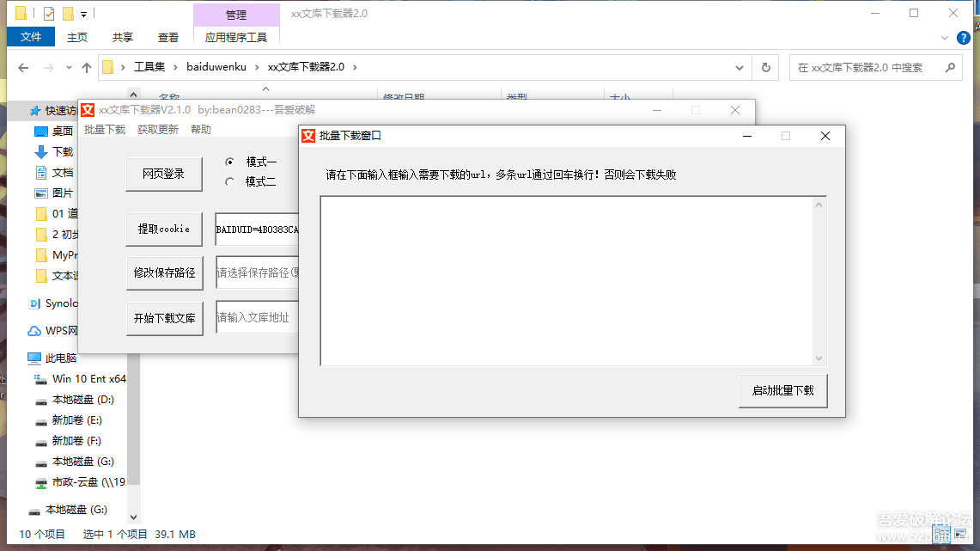980x551 pixels.
Task: Switch to the 查看 ribbon tab
Action: 168,38
